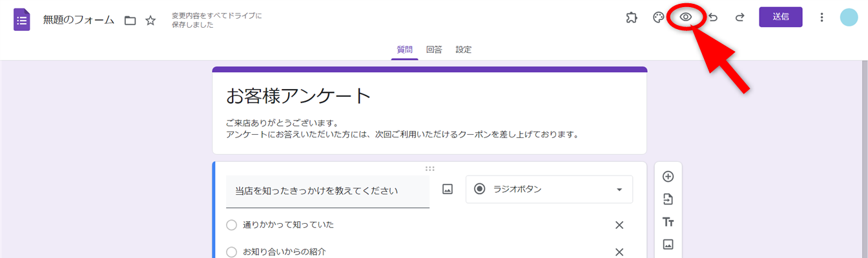
Task: Open the user account avatar
Action: pos(849,17)
